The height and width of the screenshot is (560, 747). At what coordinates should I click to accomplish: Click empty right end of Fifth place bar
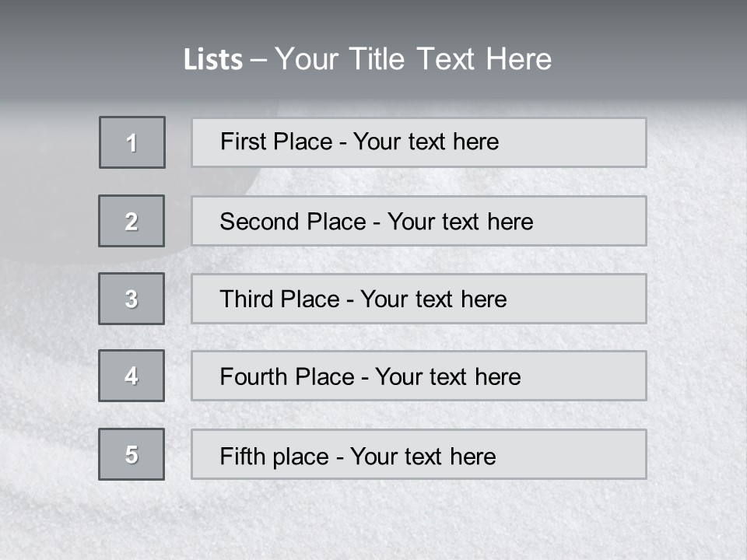(591, 454)
